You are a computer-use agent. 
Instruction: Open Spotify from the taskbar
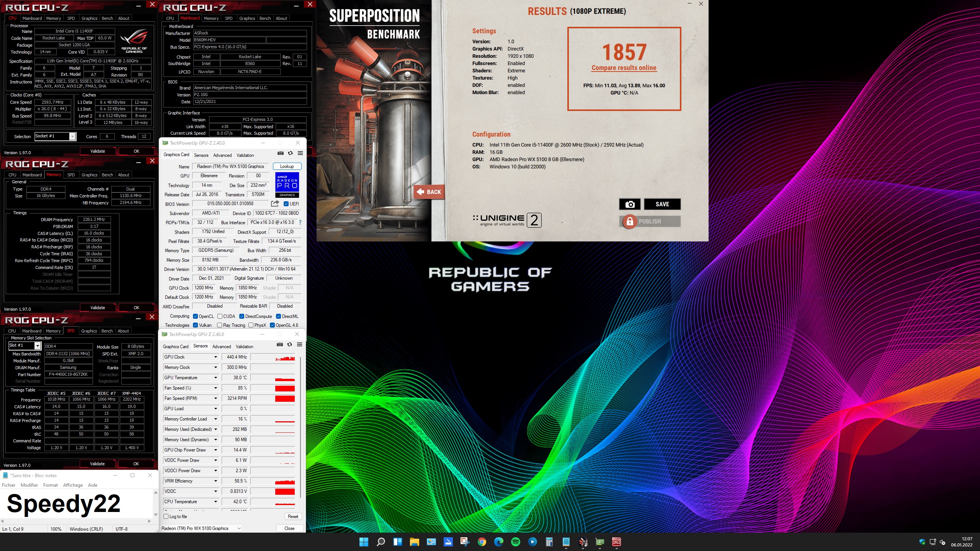515,542
